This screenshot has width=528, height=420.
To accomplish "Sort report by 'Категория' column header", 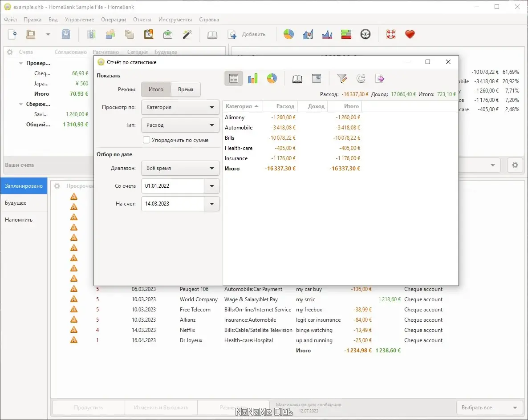I will [243, 106].
